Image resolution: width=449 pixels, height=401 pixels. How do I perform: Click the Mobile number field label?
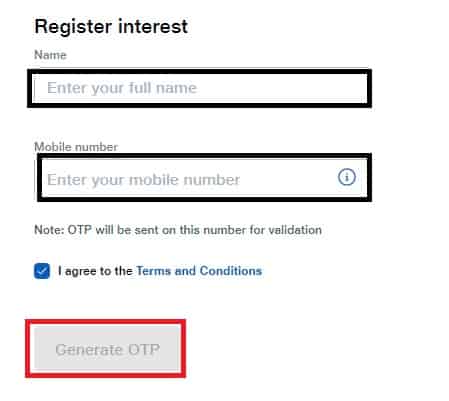coord(76,147)
